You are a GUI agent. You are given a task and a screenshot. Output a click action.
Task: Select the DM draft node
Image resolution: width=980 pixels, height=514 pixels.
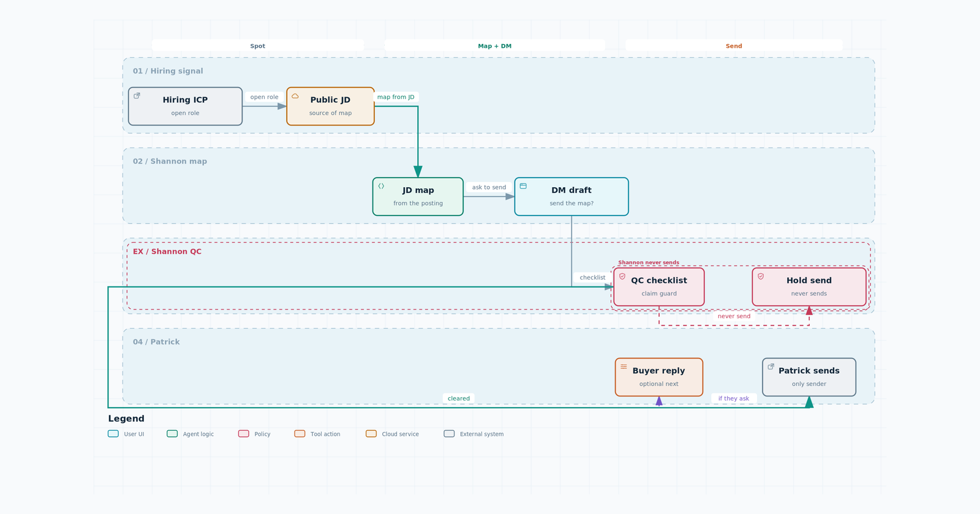coord(571,196)
